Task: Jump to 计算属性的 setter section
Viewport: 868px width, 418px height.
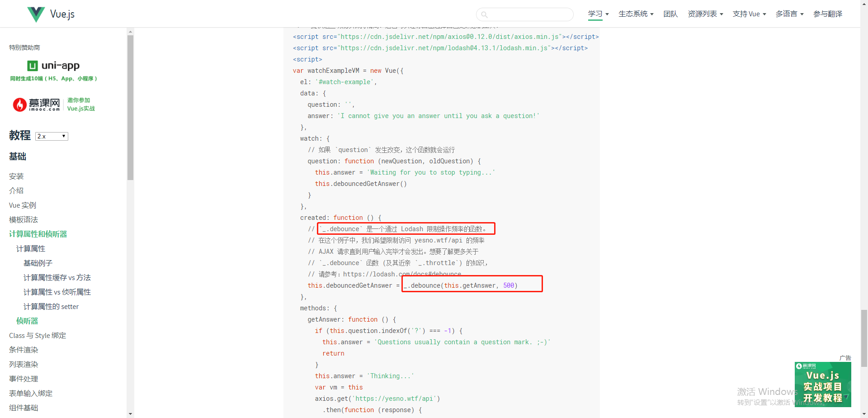Action: [51, 307]
